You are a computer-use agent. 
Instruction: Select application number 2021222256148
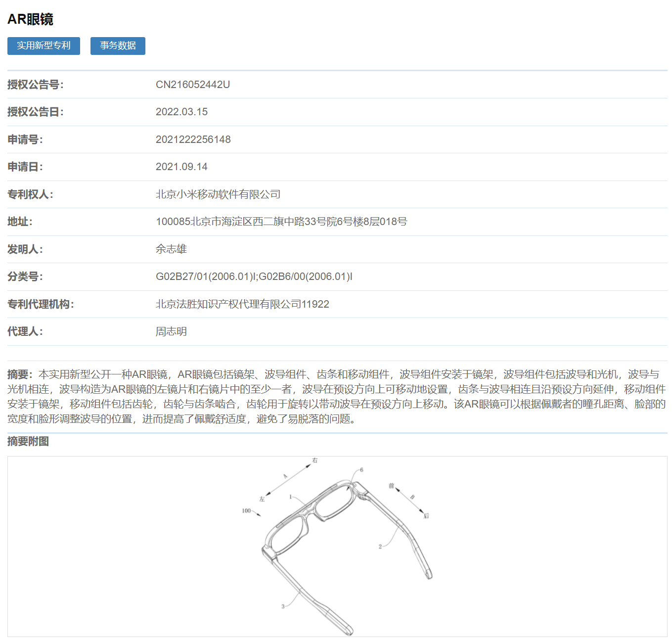193,139
